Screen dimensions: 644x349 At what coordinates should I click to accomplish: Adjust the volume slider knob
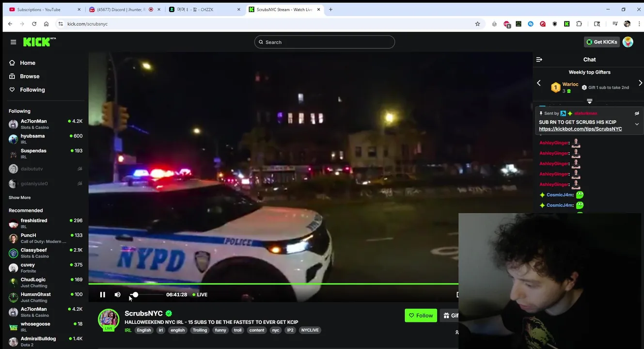click(x=135, y=295)
